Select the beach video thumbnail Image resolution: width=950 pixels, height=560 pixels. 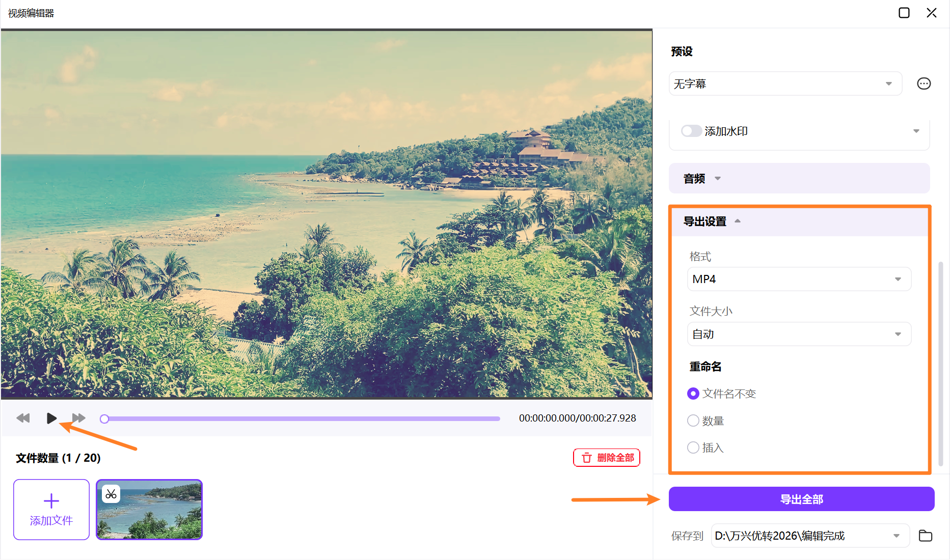(149, 509)
